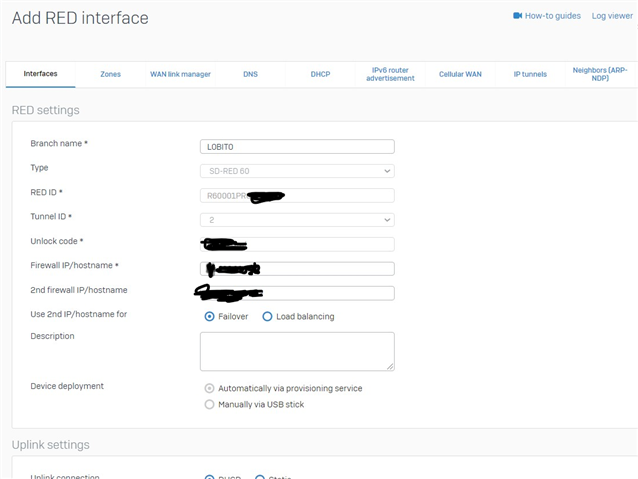Image resolution: width=638 pixels, height=479 pixels.
Task: Click the RED ID input field
Action: (297, 195)
